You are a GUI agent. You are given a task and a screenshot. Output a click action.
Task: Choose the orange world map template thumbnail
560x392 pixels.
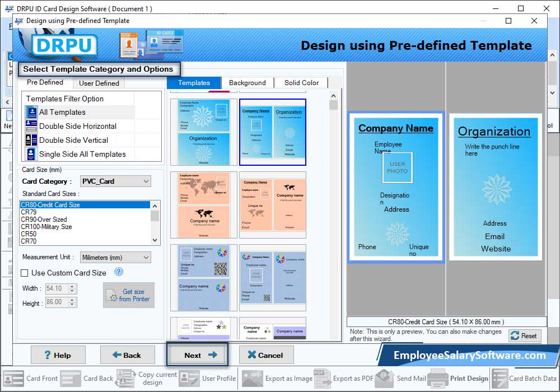click(204, 205)
